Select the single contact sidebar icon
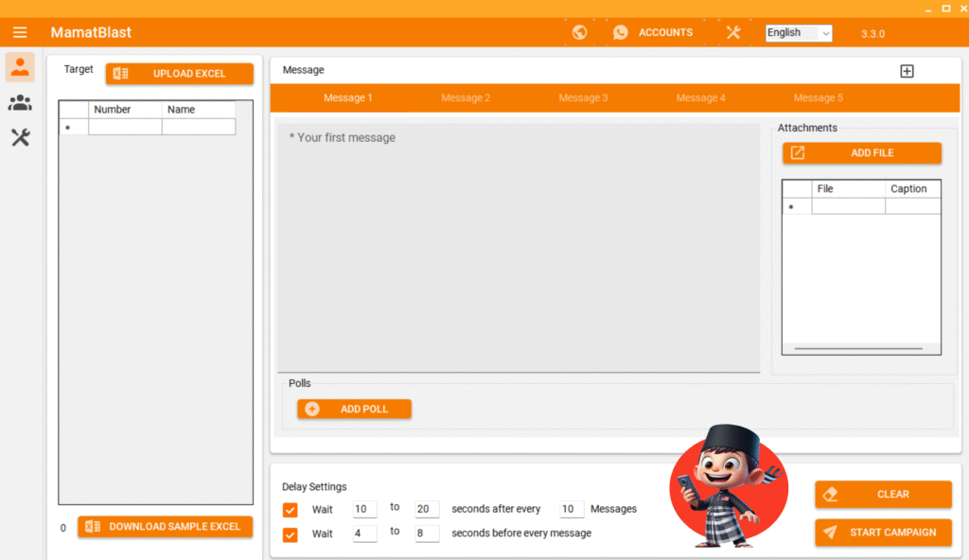Viewport: 969px width, 560px height. [20, 67]
